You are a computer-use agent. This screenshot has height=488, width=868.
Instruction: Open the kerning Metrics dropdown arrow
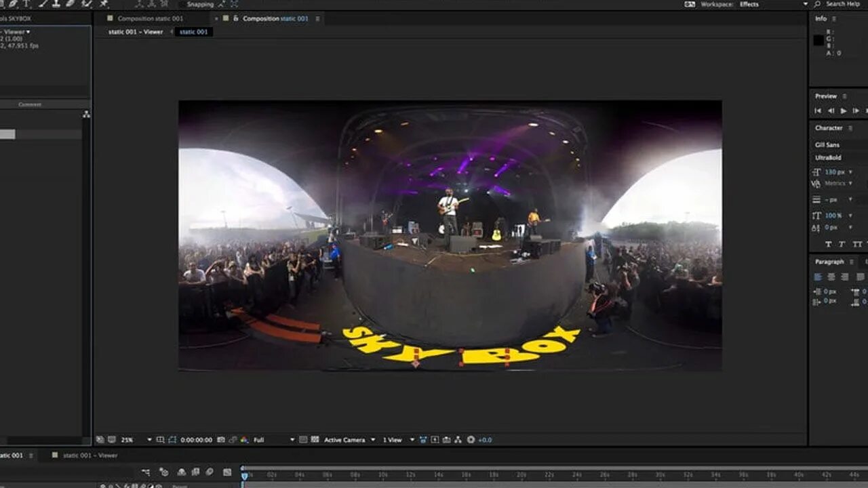pos(851,184)
